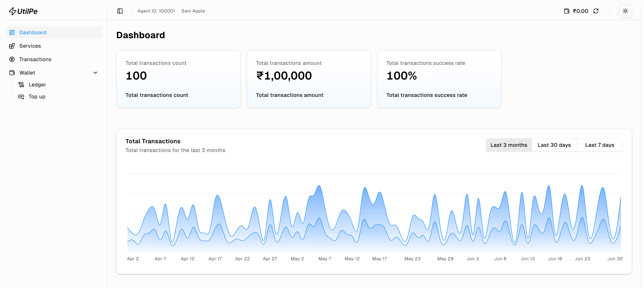Select the Transactions rupee icon

(x=12, y=59)
